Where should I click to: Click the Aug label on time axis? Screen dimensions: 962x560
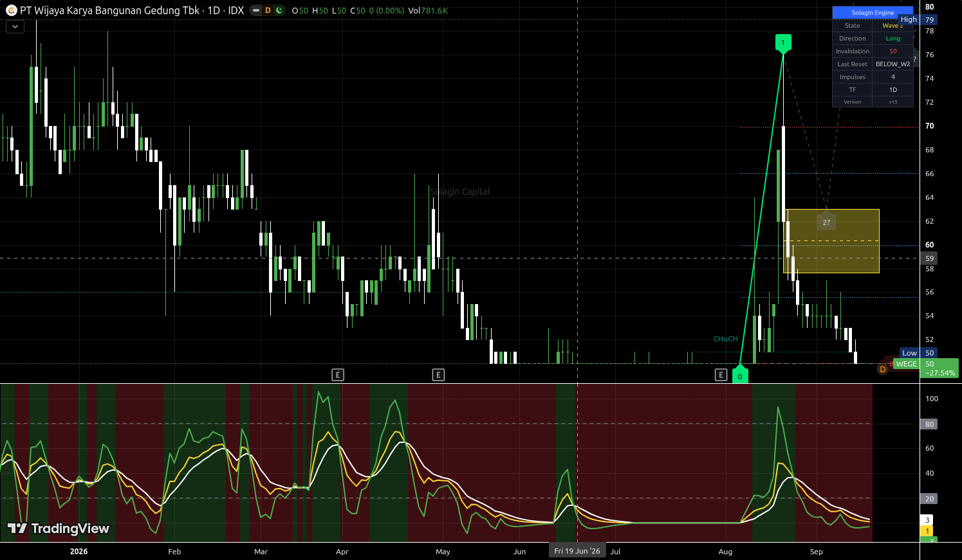pos(725,552)
